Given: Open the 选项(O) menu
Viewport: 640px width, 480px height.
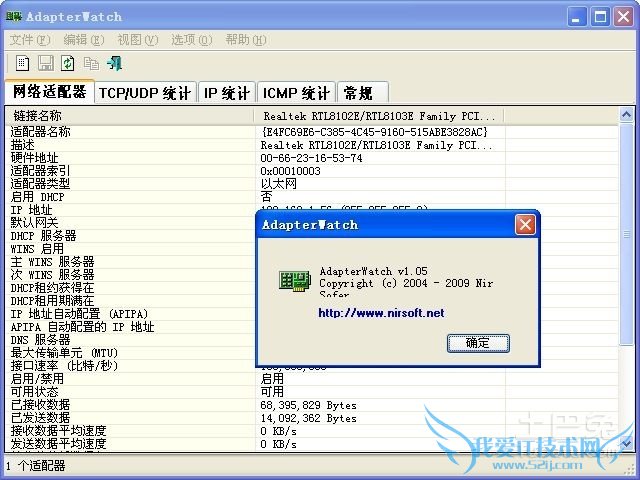Looking at the screenshot, I should click(191, 40).
